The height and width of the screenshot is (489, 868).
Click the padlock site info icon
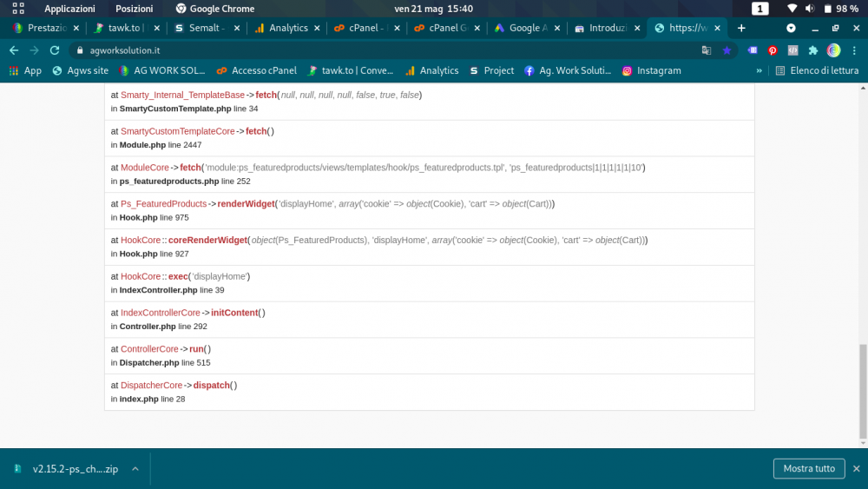click(80, 50)
